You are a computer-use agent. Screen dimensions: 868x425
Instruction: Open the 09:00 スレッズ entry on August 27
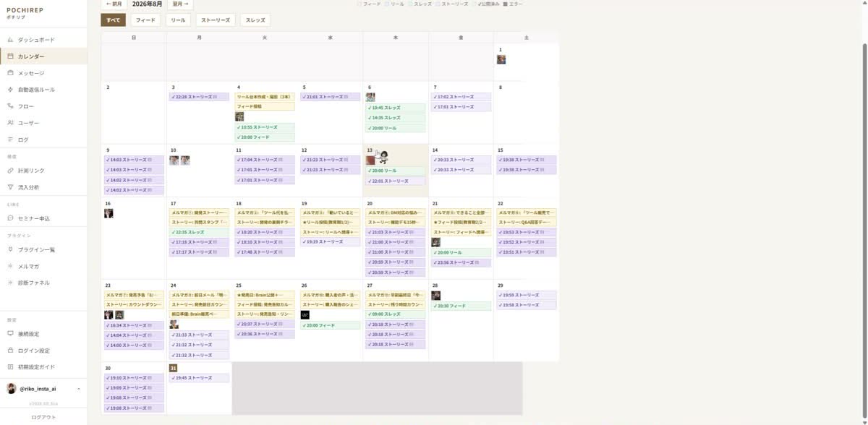point(396,314)
